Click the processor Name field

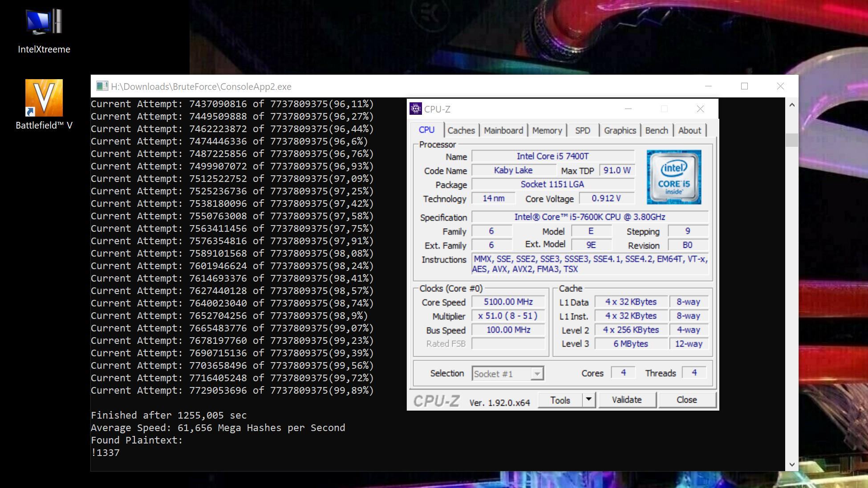point(553,156)
